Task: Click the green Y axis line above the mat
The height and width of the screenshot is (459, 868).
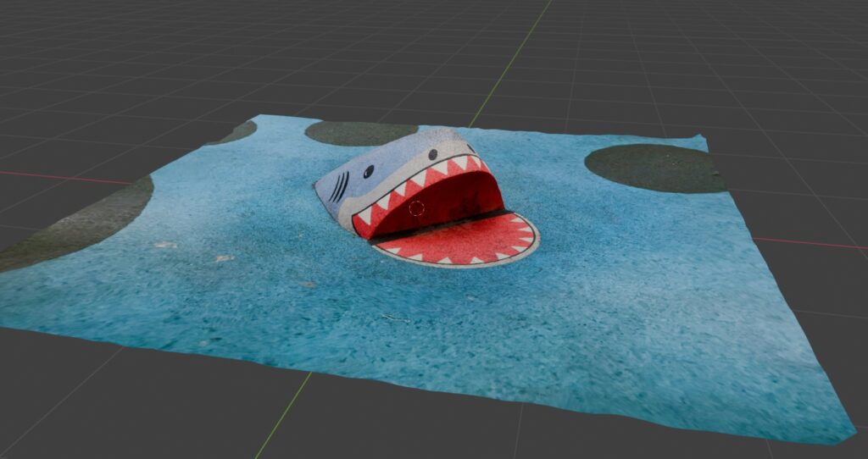Action: [x=509, y=64]
